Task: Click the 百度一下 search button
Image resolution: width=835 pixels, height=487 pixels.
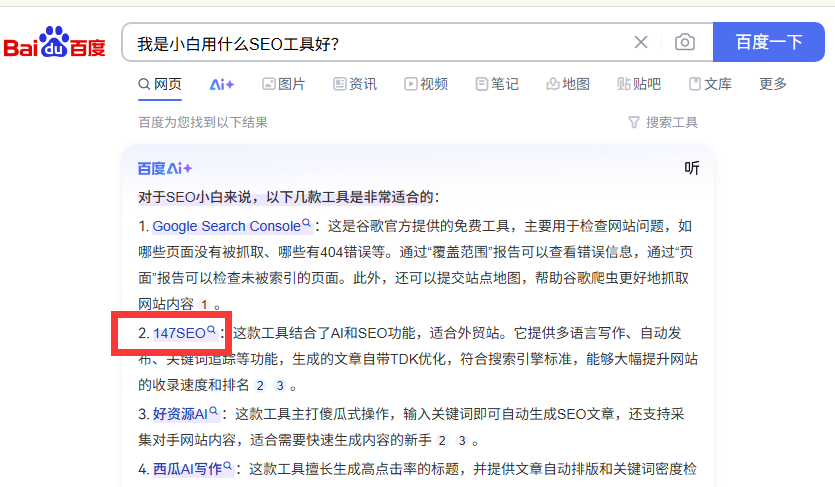Action: coord(768,42)
